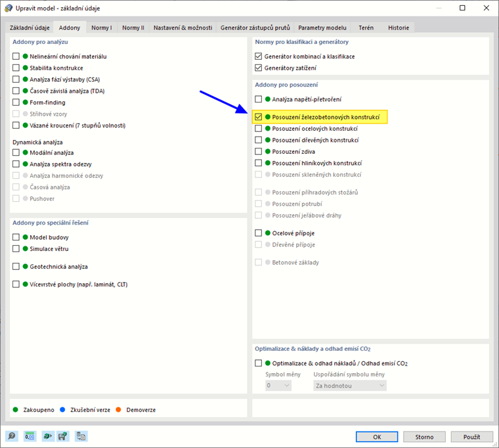
Task: Click the database to document icon
Action: pos(81,436)
